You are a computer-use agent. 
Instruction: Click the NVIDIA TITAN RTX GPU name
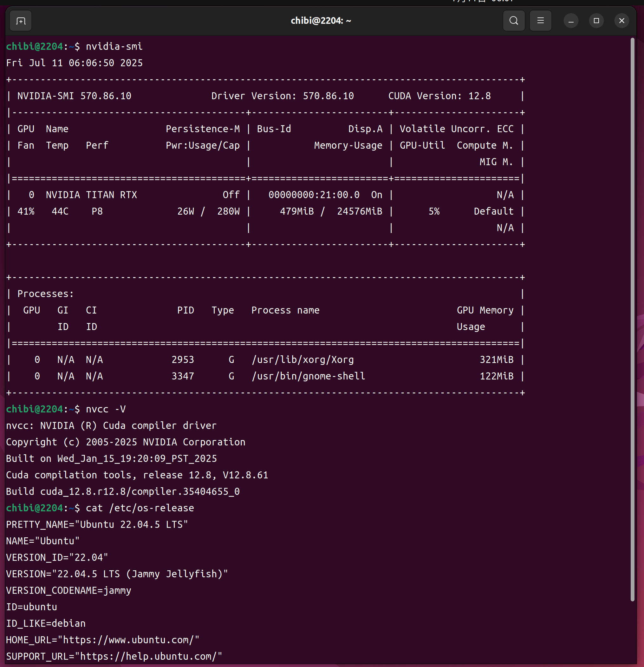(x=91, y=195)
